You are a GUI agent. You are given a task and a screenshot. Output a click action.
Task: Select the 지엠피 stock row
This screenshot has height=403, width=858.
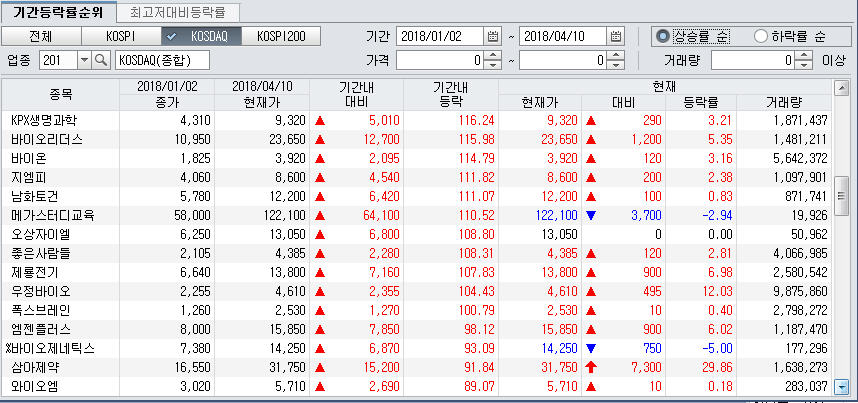pyautogui.click(x=416, y=177)
